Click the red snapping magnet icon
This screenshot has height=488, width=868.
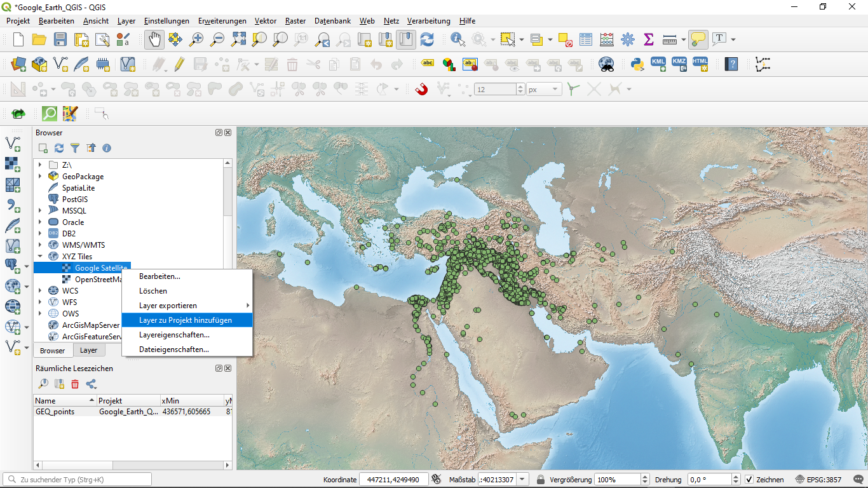(421, 90)
